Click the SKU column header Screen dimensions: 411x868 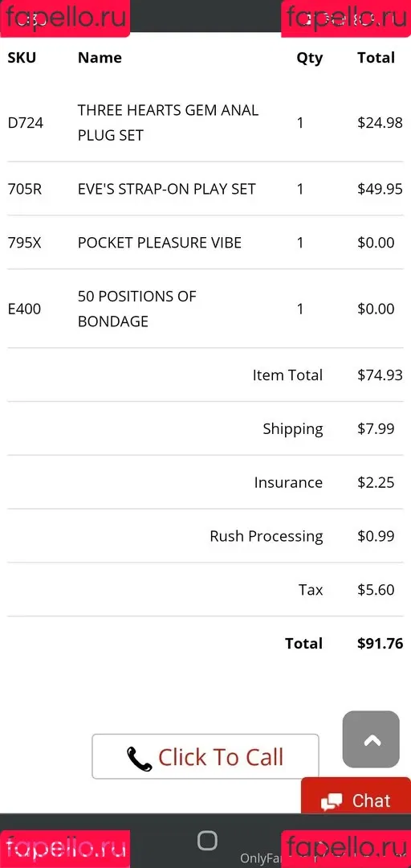click(22, 58)
